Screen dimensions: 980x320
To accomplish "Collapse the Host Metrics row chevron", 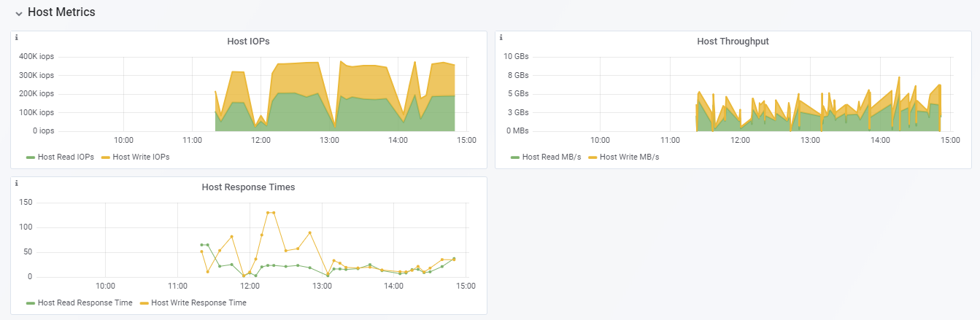I will 18,13.
